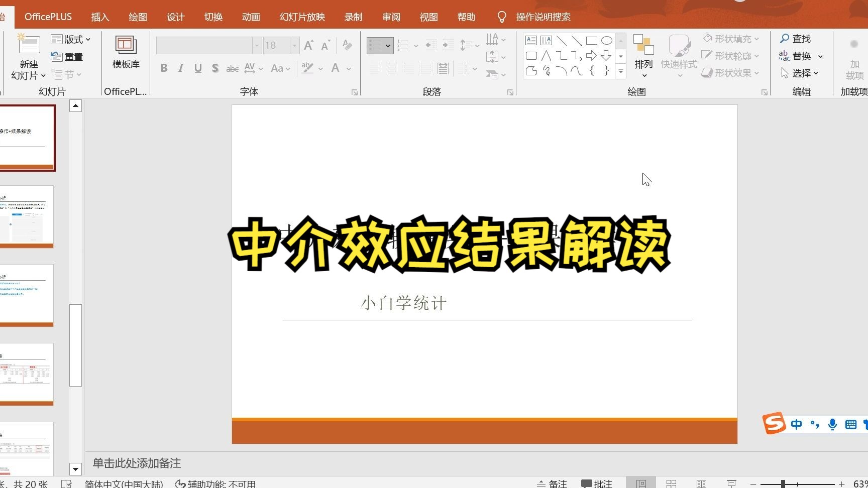Select oval shape in gallery
The height and width of the screenshot is (488, 868).
tap(607, 41)
